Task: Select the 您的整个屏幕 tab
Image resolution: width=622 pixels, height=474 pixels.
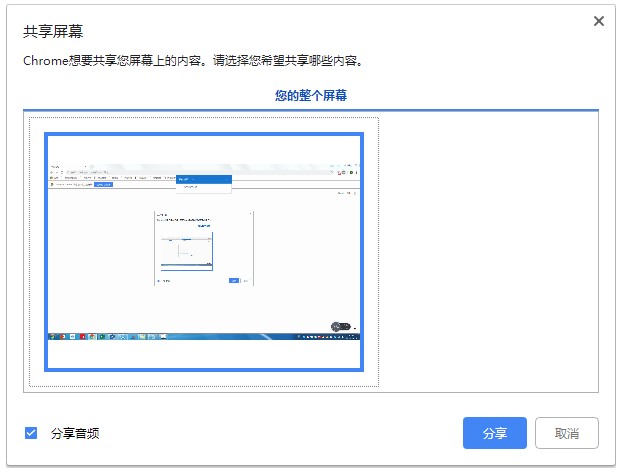Action: [x=311, y=96]
